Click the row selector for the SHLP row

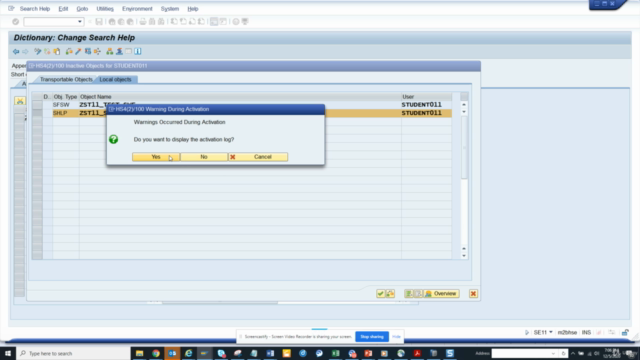pos(37,113)
